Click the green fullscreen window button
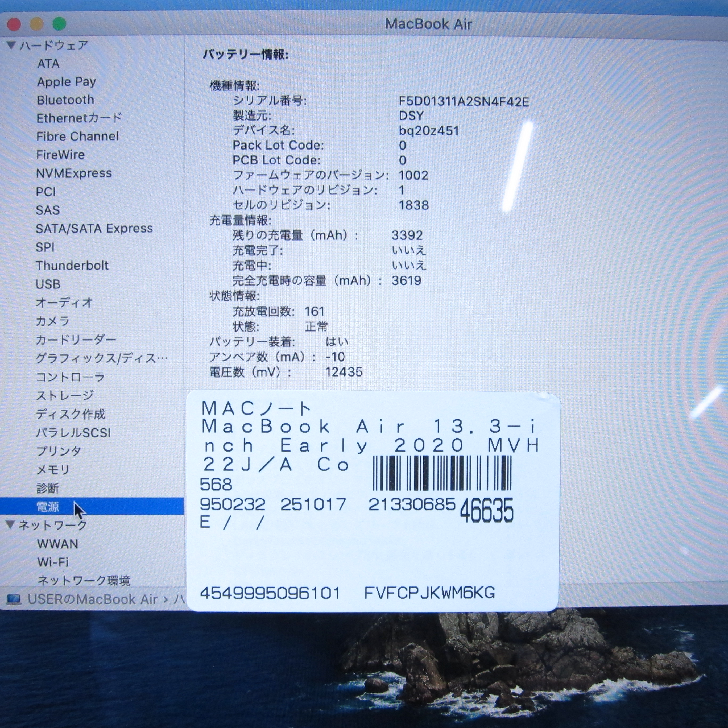 [59, 24]
